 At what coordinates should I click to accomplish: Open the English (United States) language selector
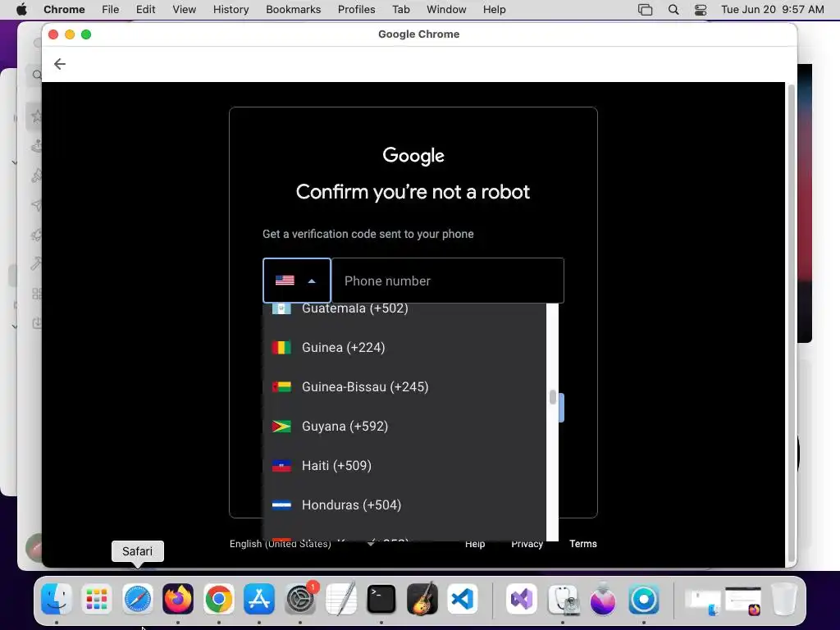[x=302, y=544]
